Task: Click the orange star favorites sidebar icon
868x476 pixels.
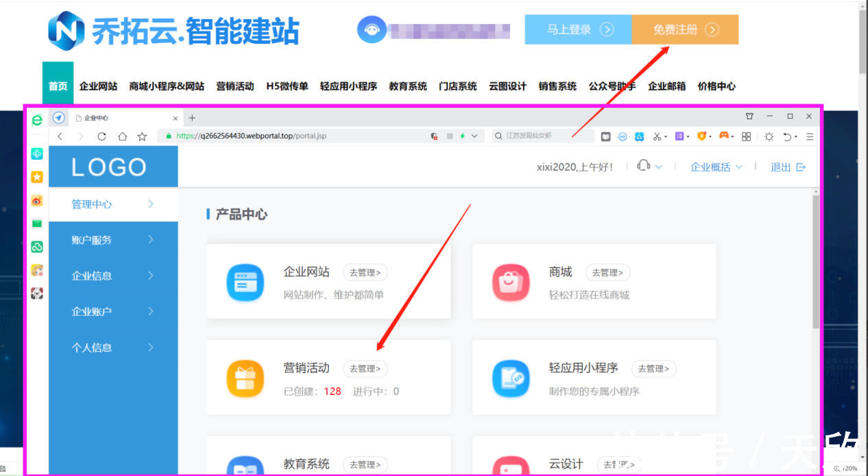Action: coord(37,177)
